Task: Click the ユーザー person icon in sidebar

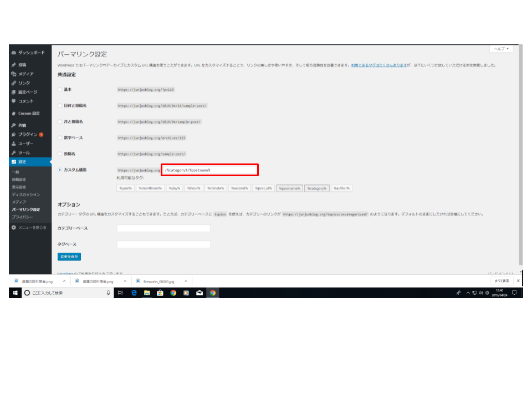Action: (13, 144)
